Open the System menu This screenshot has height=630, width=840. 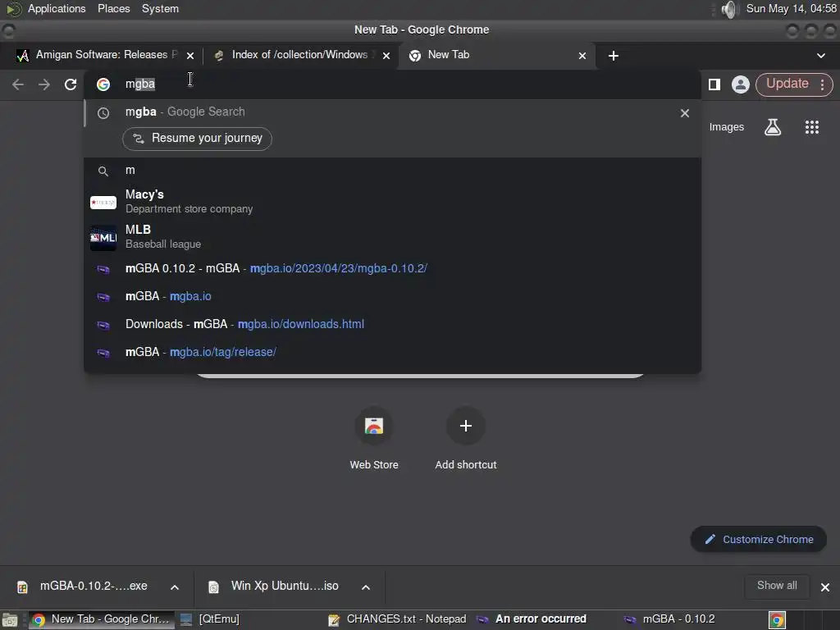click(160, 9)
